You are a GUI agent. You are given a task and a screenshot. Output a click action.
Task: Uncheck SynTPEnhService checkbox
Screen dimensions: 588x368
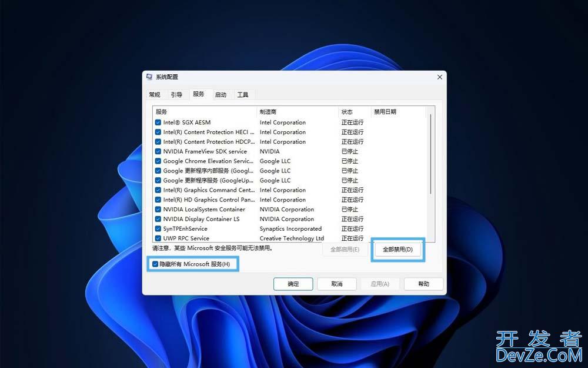158,228
